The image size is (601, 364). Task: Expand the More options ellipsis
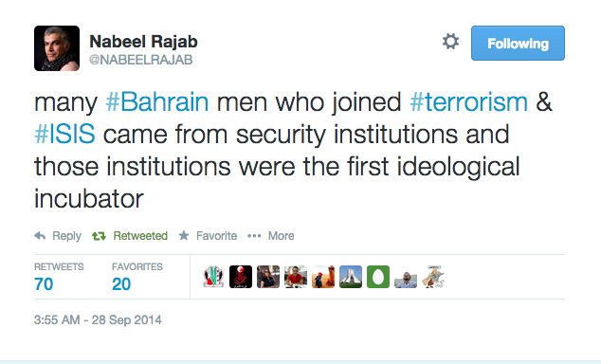pos(254,236)
